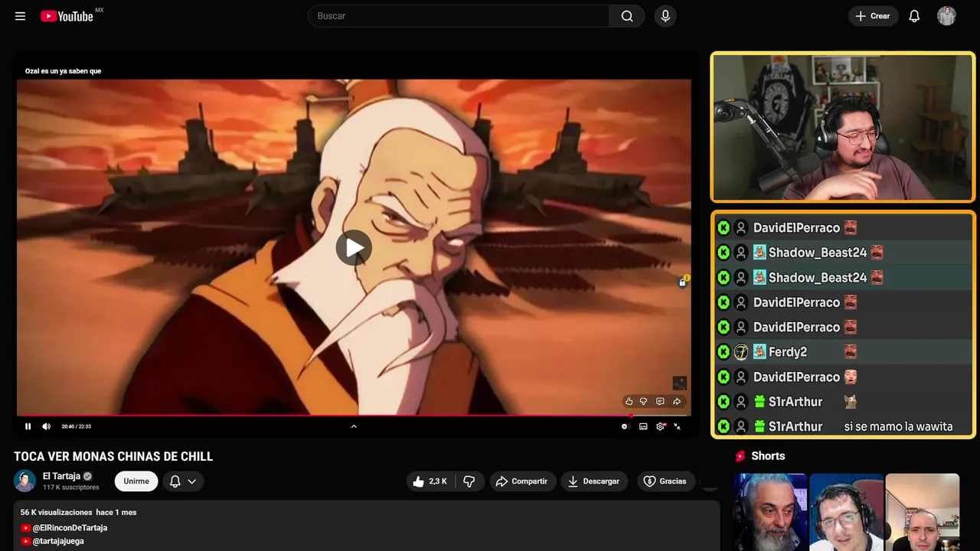
Task: Exit fullscreen using the collapse arrows icon
Action: pyautogui.click(x=677, y=426)
